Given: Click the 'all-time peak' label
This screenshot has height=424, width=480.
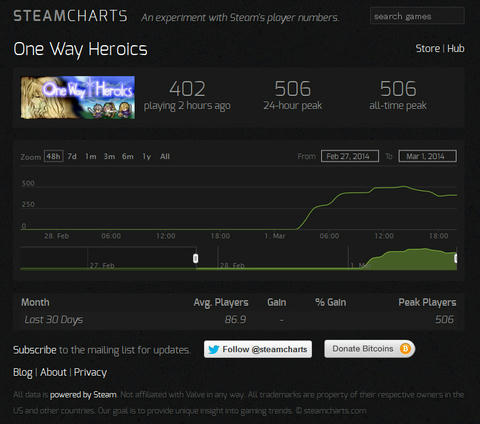Looking at the screenshot, I should pyautogui.click(x=398, y=106).
